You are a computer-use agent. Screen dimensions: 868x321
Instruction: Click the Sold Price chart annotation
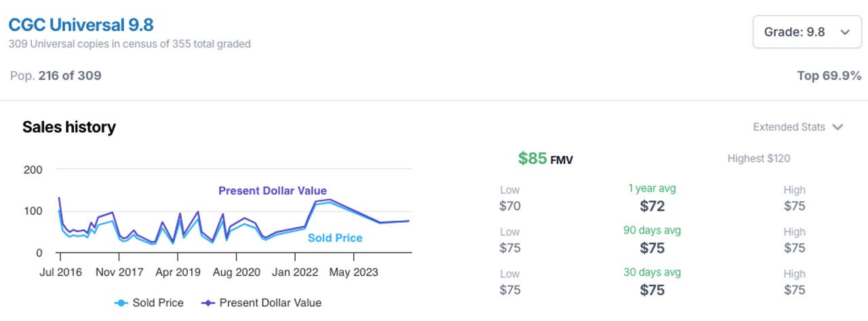[x=335, y=238]
